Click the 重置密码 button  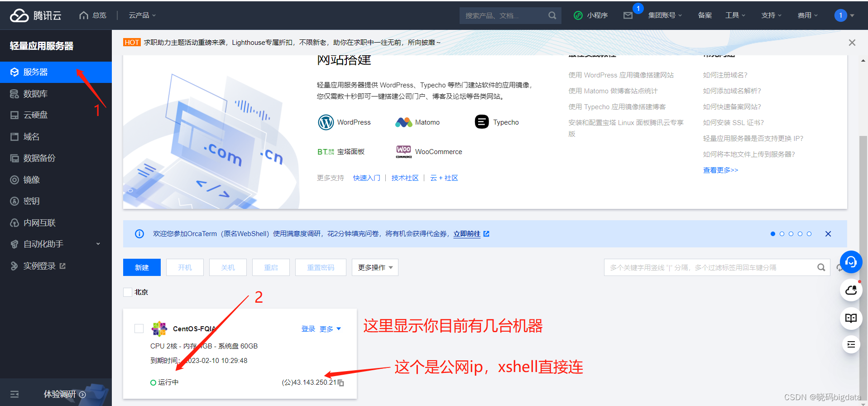tap(321, 267)
